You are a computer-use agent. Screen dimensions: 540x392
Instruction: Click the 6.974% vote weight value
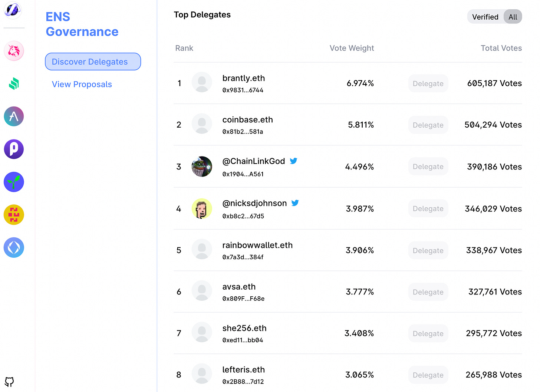[360, 83]
